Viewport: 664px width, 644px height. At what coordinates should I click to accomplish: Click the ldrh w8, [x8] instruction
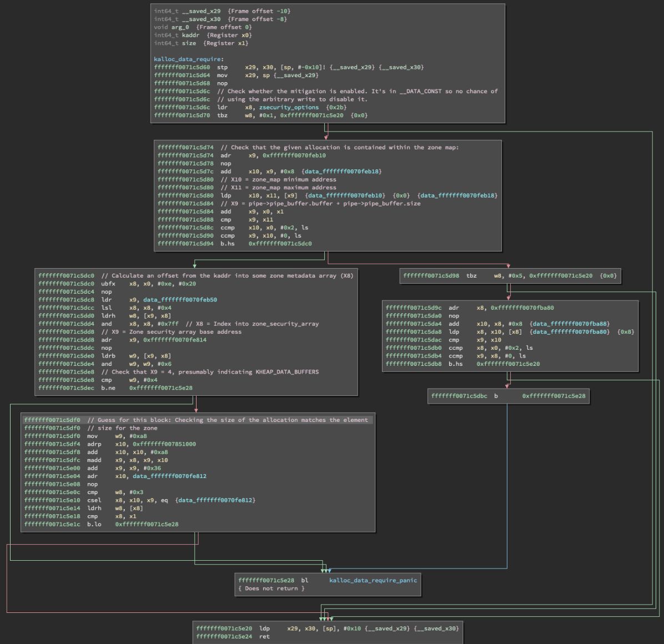[x=83, y=509]
